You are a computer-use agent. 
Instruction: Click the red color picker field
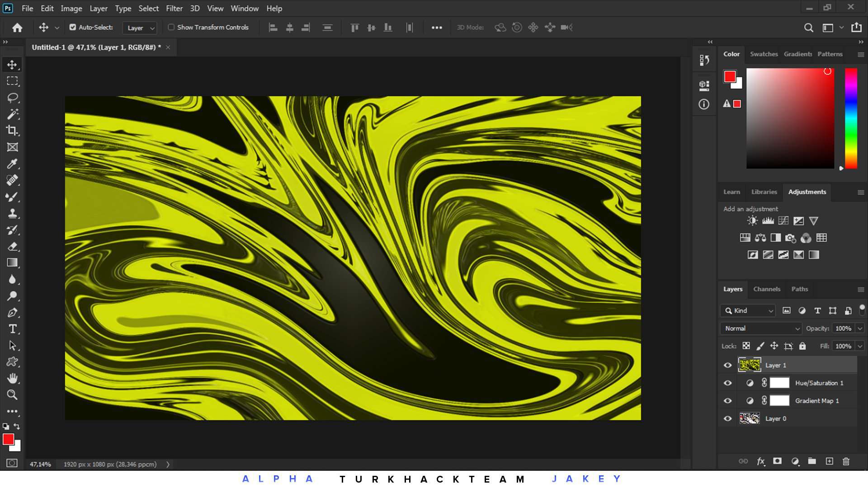click(x=790, y=118)
